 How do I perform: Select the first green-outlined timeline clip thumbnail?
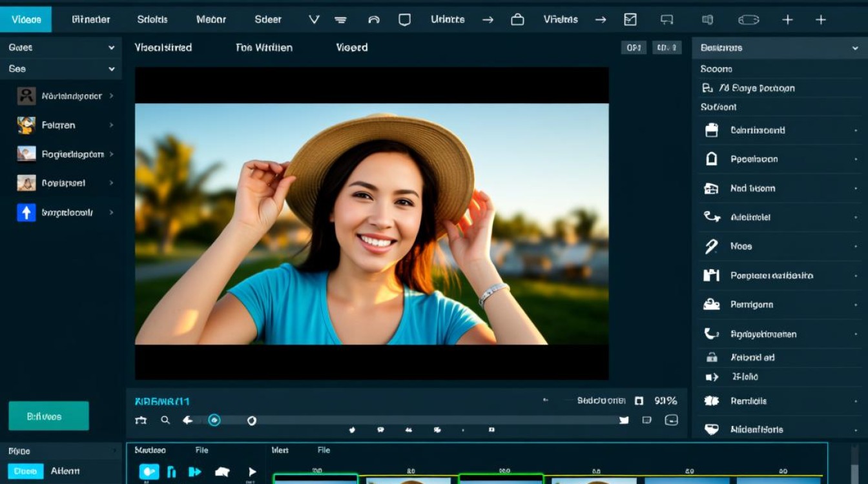click(315, 479)
